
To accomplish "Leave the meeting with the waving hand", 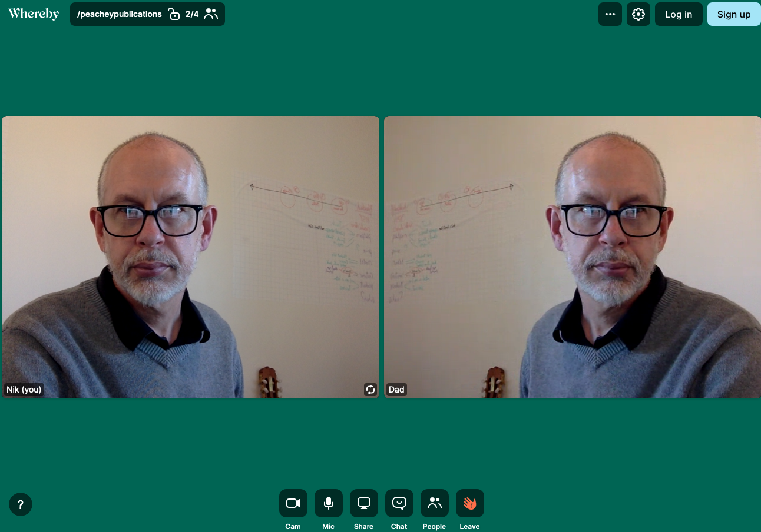I will tap(469, 503).
